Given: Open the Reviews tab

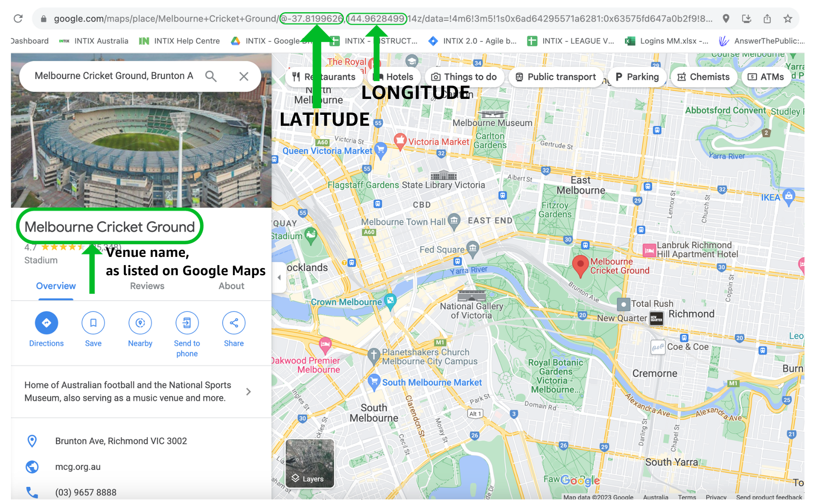Looking at the screenshot, I should coord(147,286).
